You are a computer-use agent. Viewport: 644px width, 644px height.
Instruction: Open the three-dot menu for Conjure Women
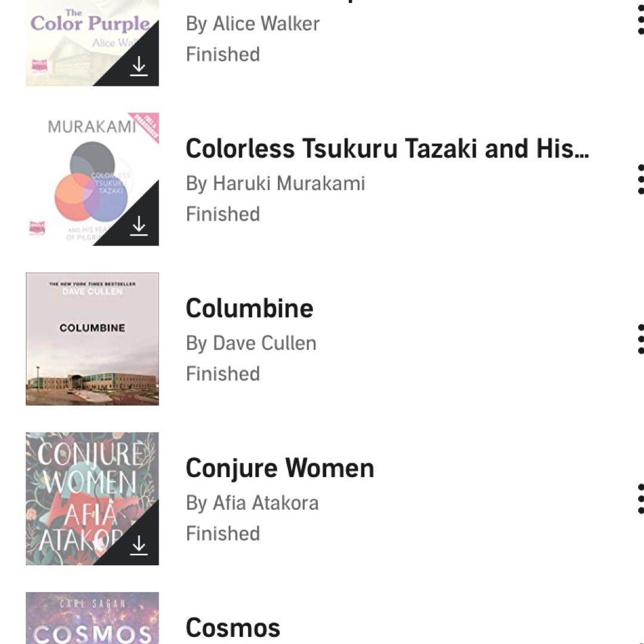tap(640, 499)
